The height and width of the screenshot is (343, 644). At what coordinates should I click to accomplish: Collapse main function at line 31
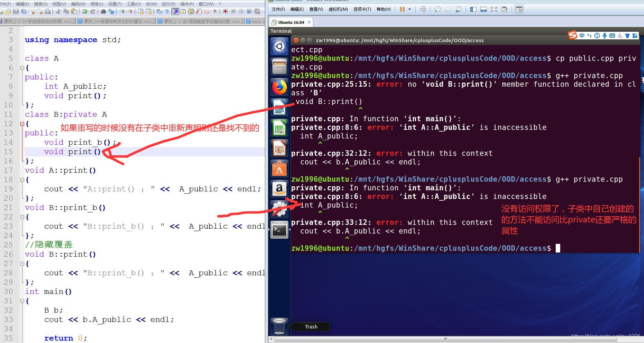click(22, 301)
